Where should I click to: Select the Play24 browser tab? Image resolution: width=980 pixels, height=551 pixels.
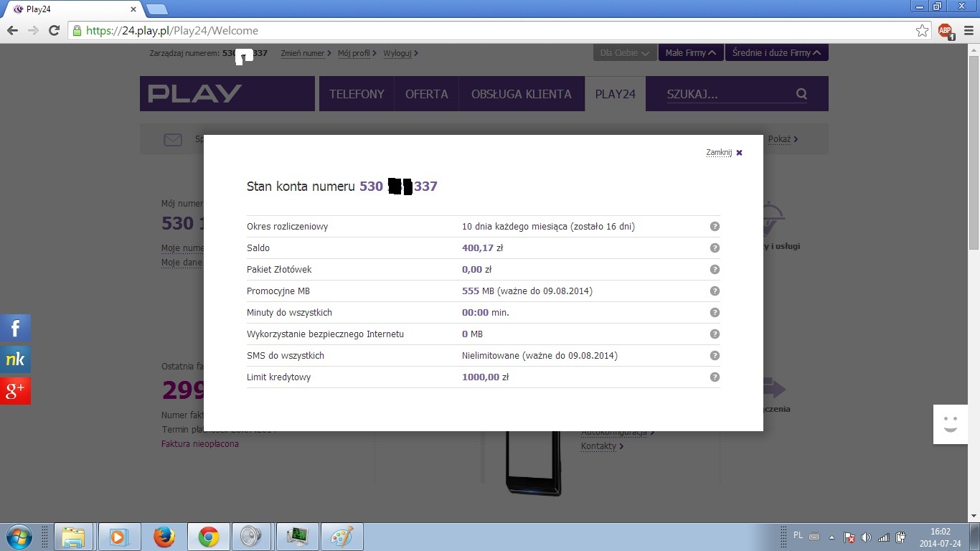click(x=75, y=9)
